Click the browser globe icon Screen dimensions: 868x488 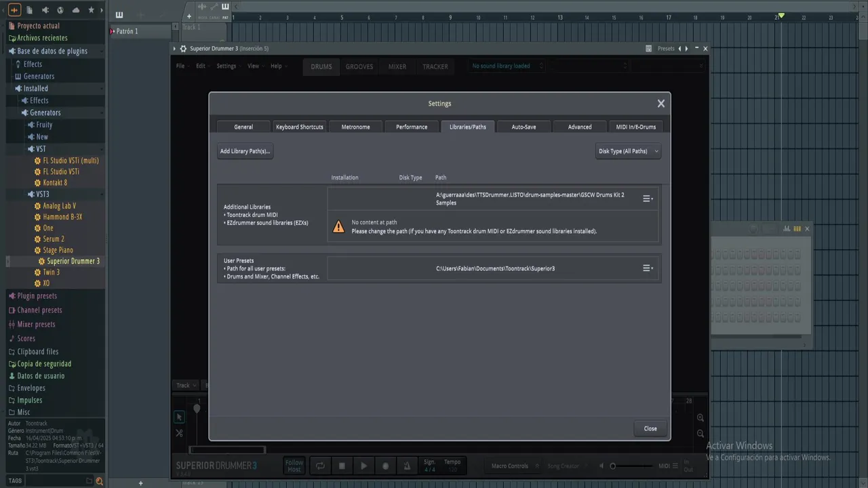point(60,10)
